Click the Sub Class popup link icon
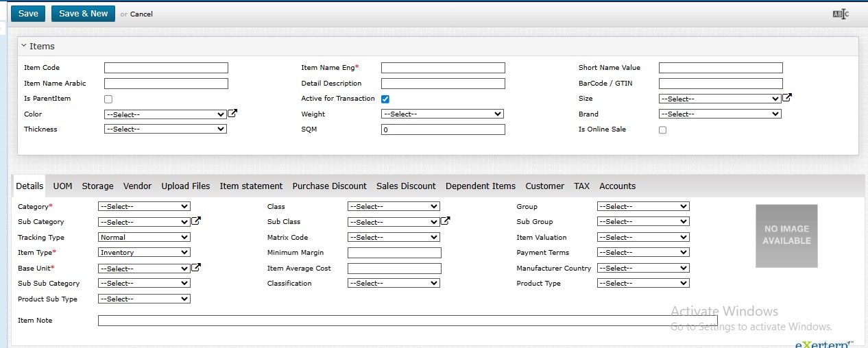Image resolution: width=868 pixels, height=348 pixels. (x=446, y=221)
